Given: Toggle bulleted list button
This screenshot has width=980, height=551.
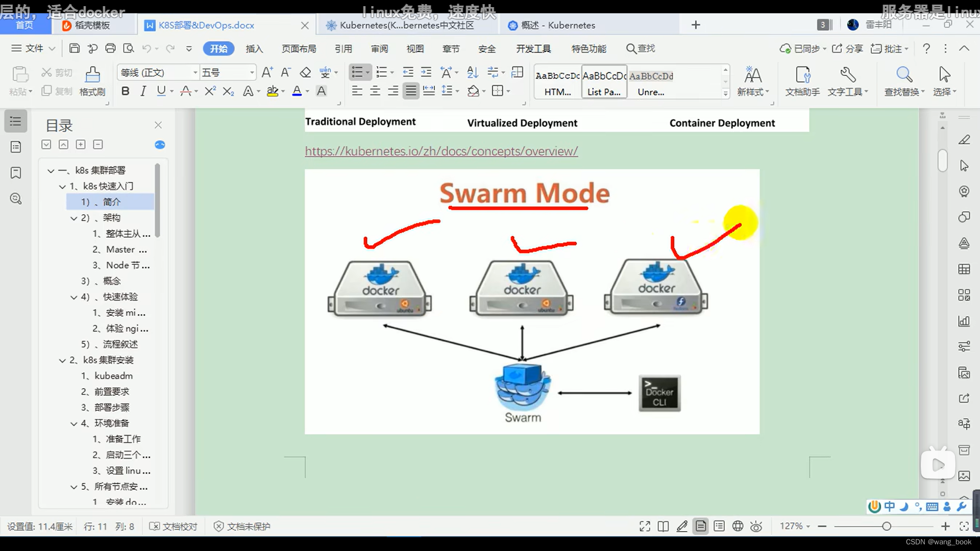Looking at the screenshot, I should coord(357,72).
